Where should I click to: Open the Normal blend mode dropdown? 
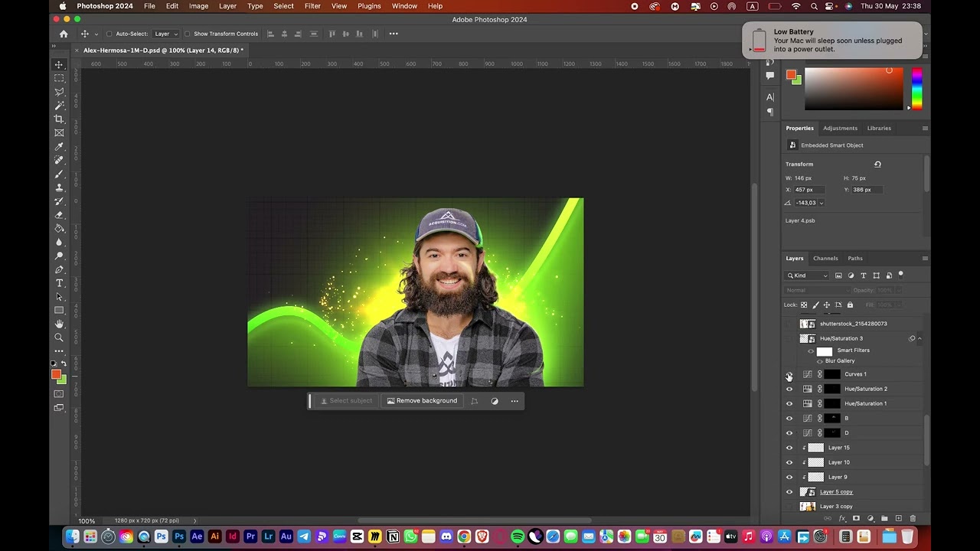[817, 290]
